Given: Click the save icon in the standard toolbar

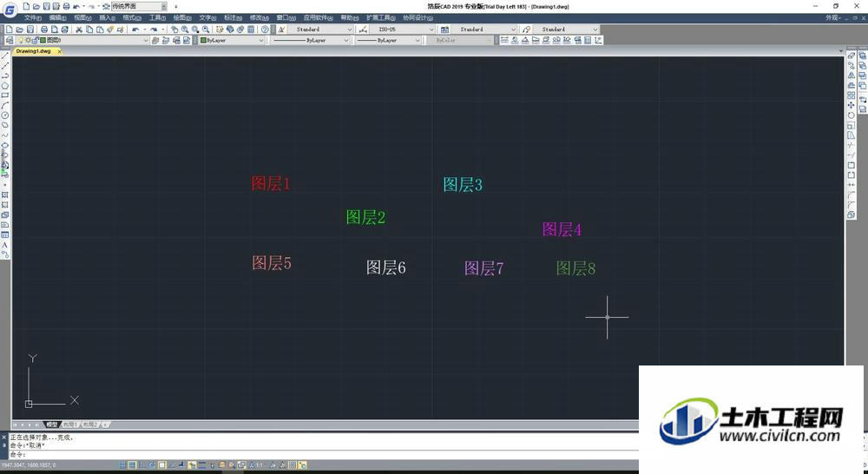Looking at the screenshot, I should click(x=30, y=30).
